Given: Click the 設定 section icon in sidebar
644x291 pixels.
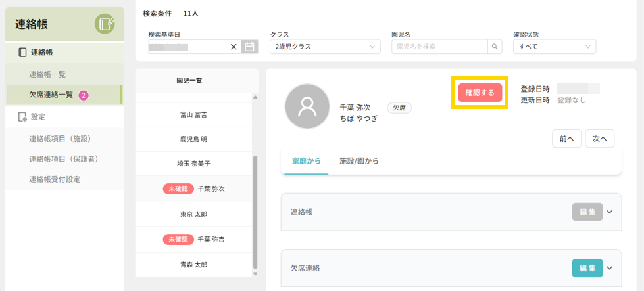Looking at the screenshot, I should tap(22, 117).
